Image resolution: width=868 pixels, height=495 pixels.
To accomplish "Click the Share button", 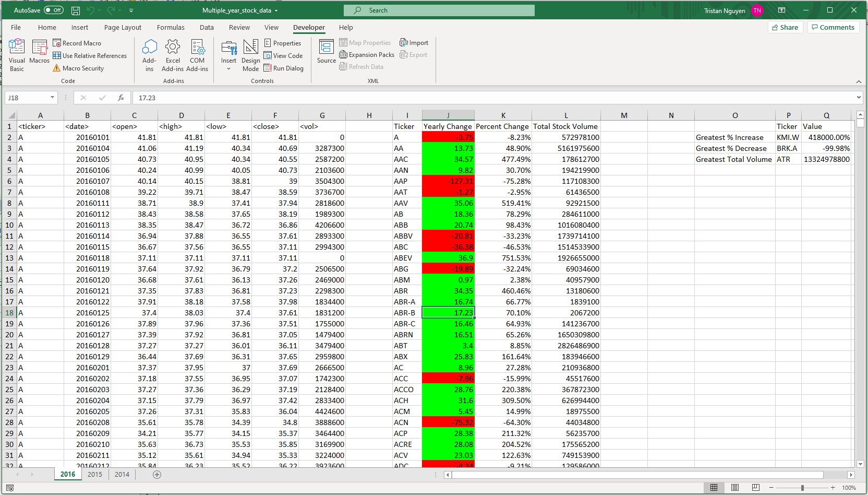I will (785, 28).
